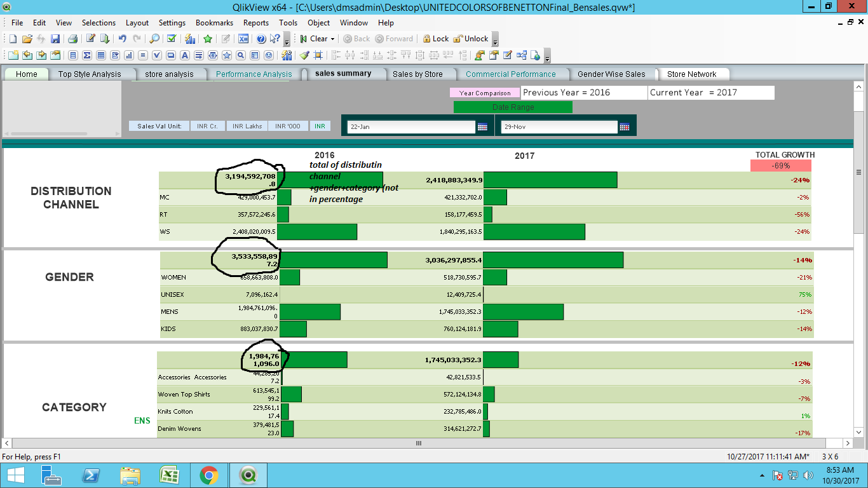The width and height of the screenshot is (868, 488).
Task: Click the Lock selections icon
Action: (436, 39)
